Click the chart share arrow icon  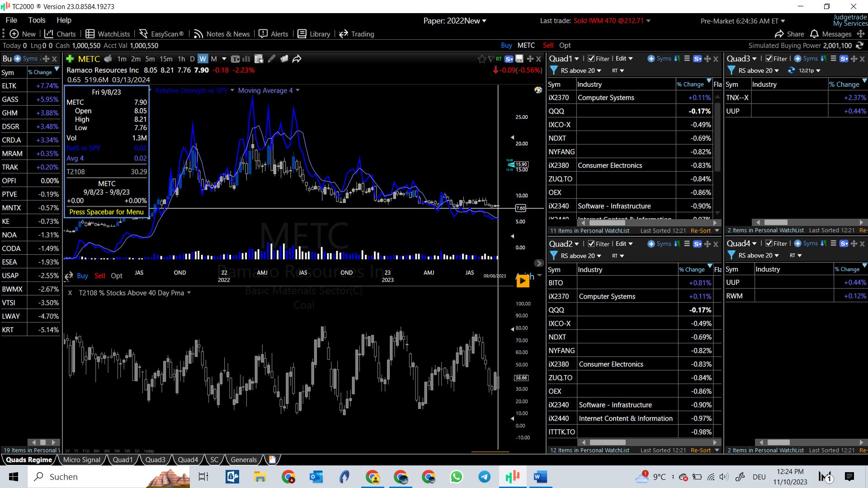(297, 59)
